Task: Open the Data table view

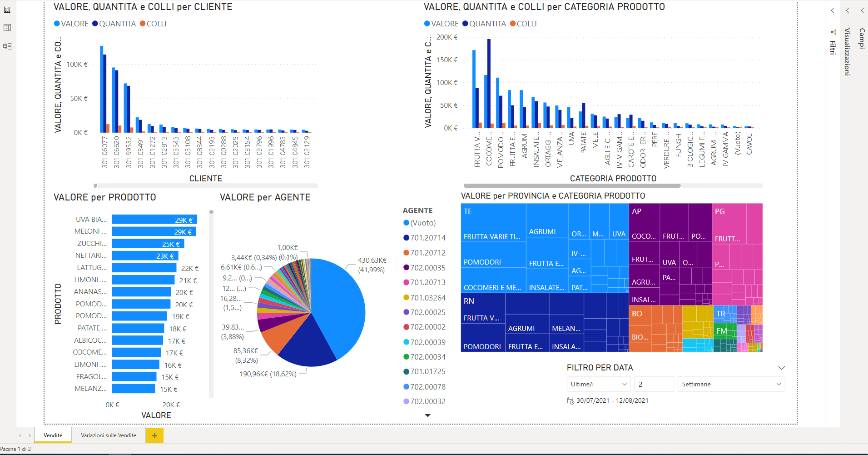Action: [x=7, y=28]
